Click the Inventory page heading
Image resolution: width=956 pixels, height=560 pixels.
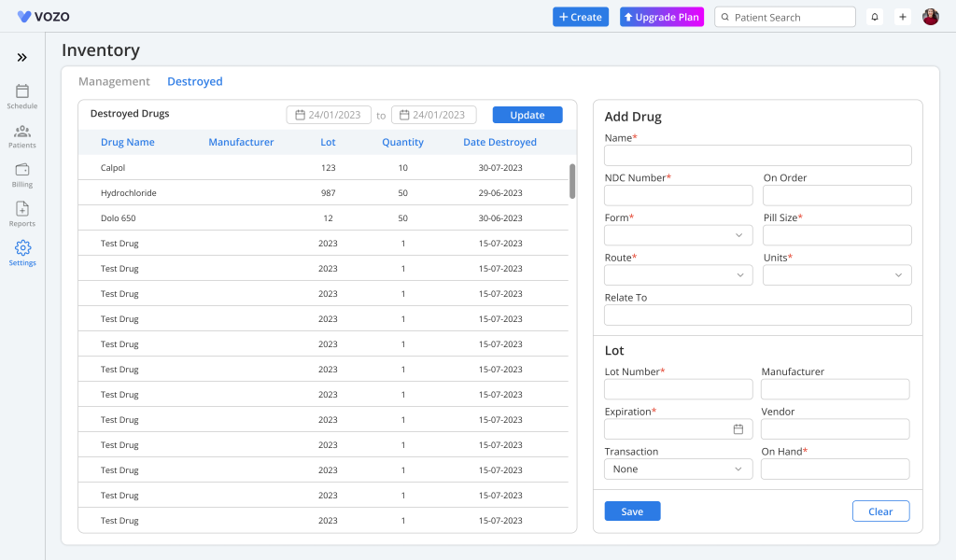pyautogui.click(x=101, y=50)
